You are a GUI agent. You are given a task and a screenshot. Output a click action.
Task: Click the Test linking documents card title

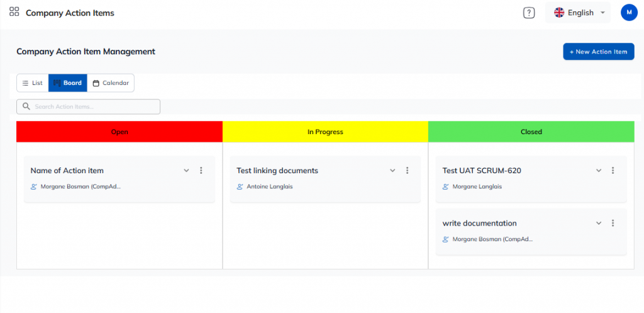click(277, 171)
